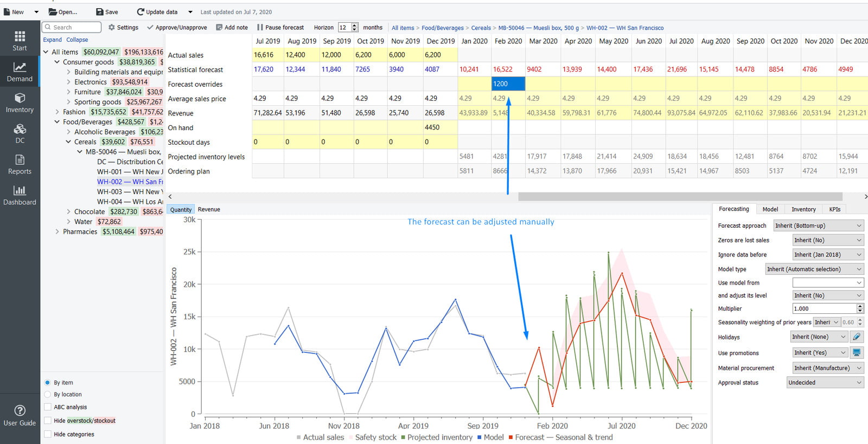The height and width of the screenshot is (444, 868).
Task: Toggle the Hide categories checkbox
Action: point(48,434)
